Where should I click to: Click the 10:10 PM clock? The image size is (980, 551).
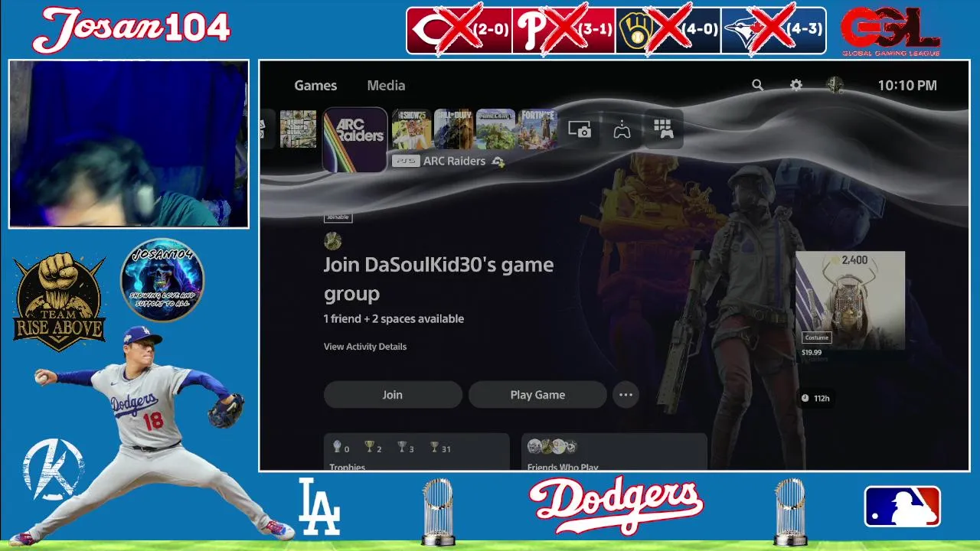tap(907, 86)
